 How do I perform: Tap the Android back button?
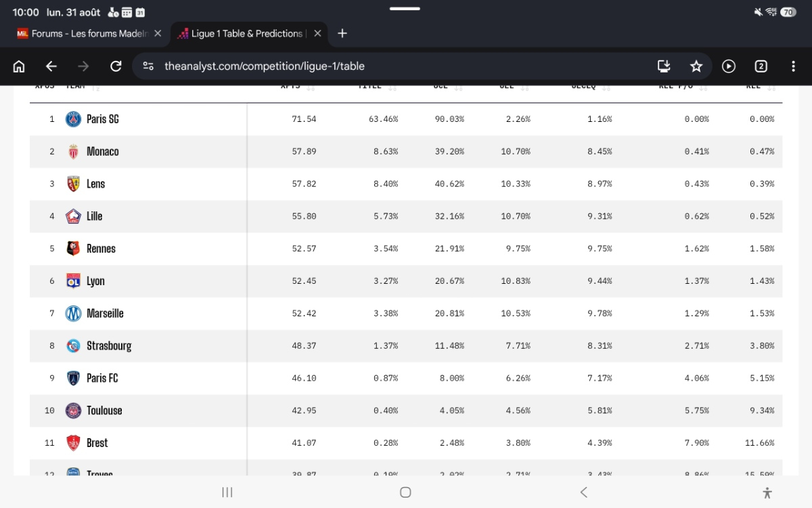[x=583, y=492]
